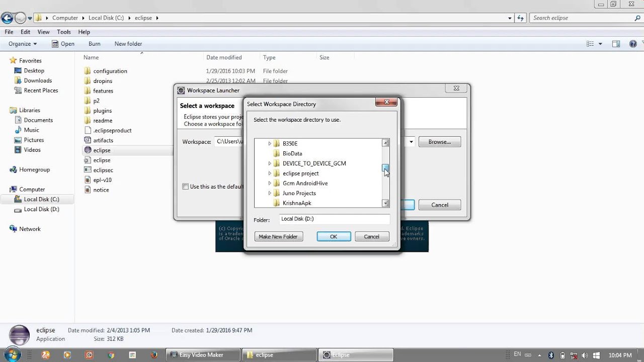Click Browse... in Workspace Launcher
The width and height of the screenshot is (644, 362).
click(440, 142)
